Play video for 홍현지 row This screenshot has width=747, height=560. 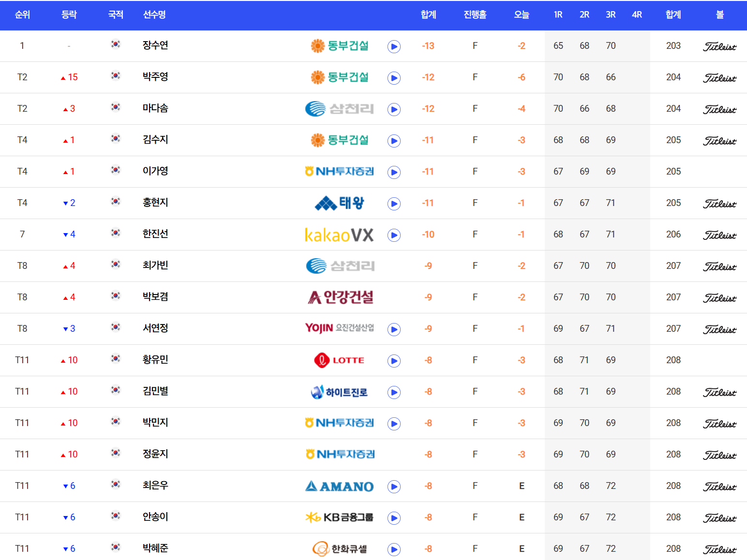click(394, 204)
